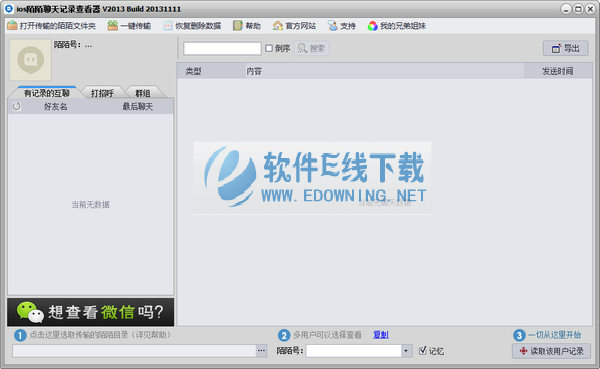The width and height of the screenshot is (600, 369).
Task: Sort by the 最后聊天 column header
Action: [x=137, y=106]
